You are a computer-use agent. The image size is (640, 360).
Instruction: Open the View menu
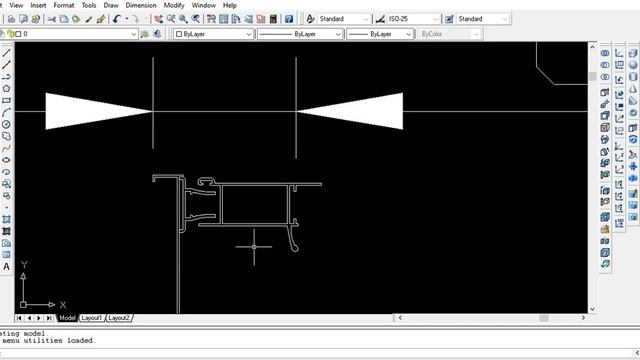pyautogui.click(x=16, y=5)
